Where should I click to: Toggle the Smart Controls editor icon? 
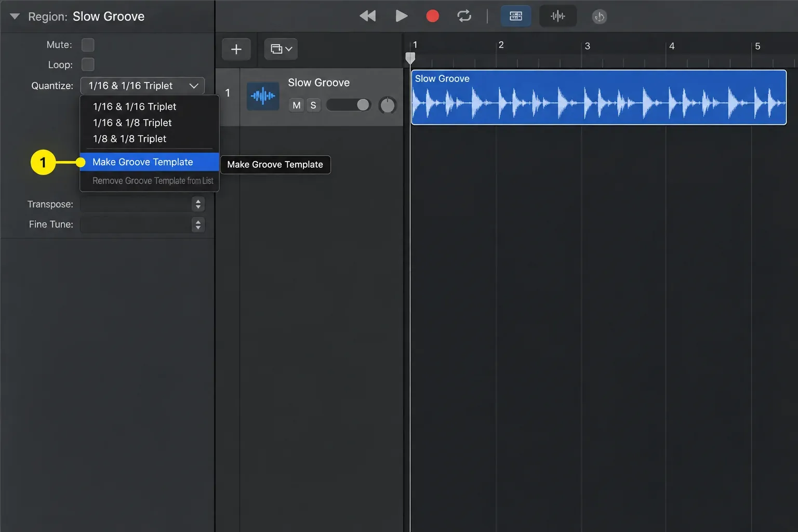515,16
